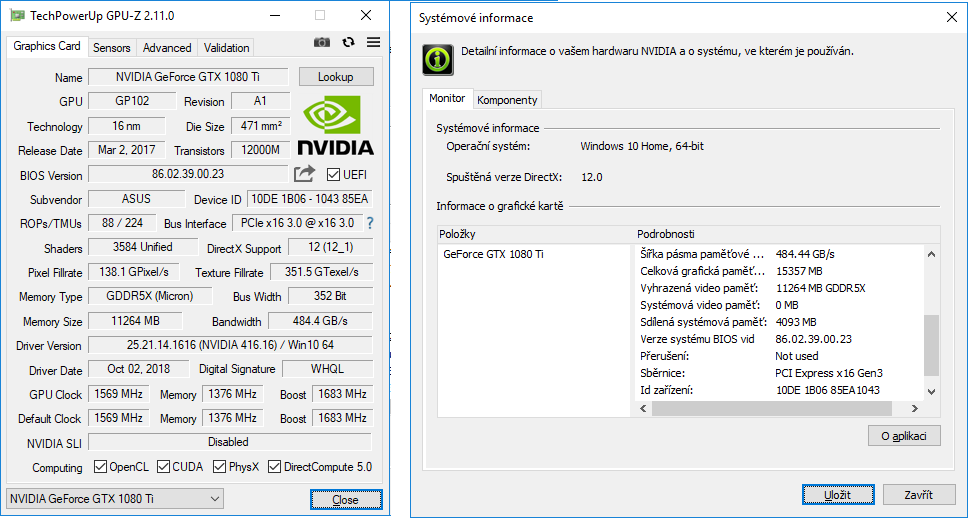
Task: Open the NVIDIA GeForce GTX 1080 Ti dropdown
Action: pos(115,499)
